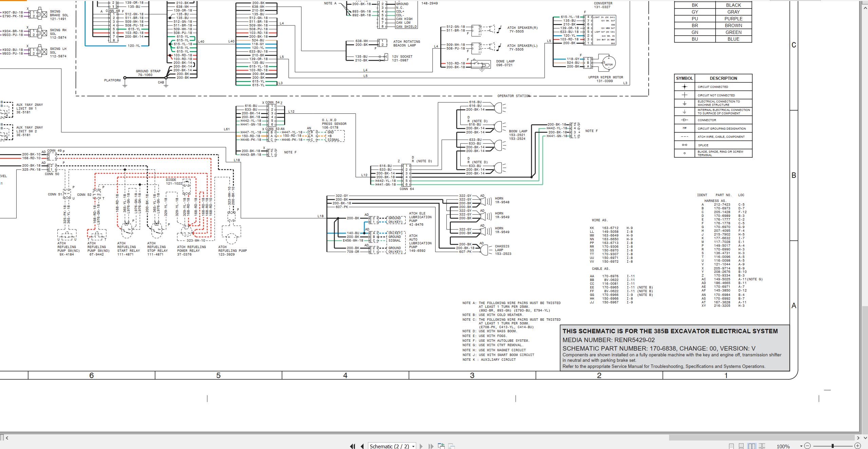
Task: Click the CONVERTER 131-0327 label
Action: coord(603,5)
